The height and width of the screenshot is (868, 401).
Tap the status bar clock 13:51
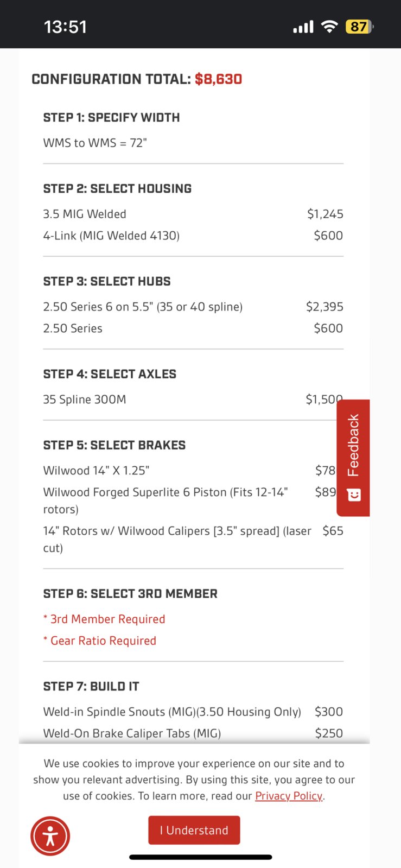coord(65,27)
